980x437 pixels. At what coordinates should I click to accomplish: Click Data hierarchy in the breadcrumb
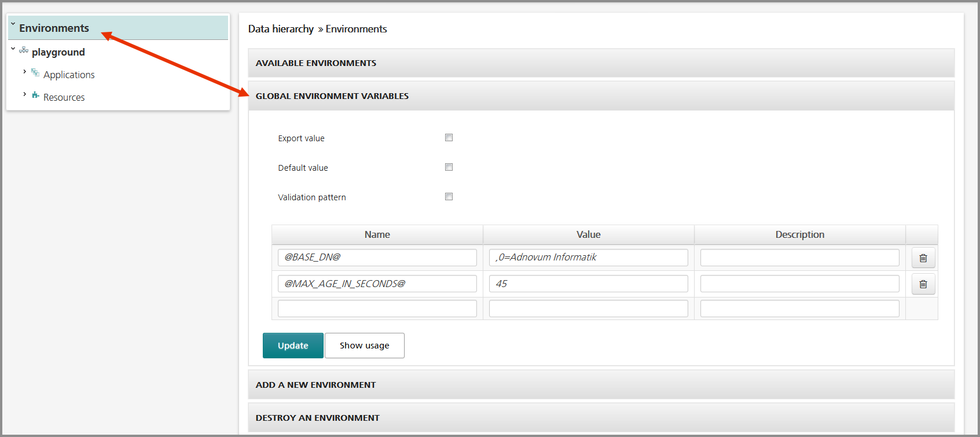pyautogui.click(x=281, y=29)
